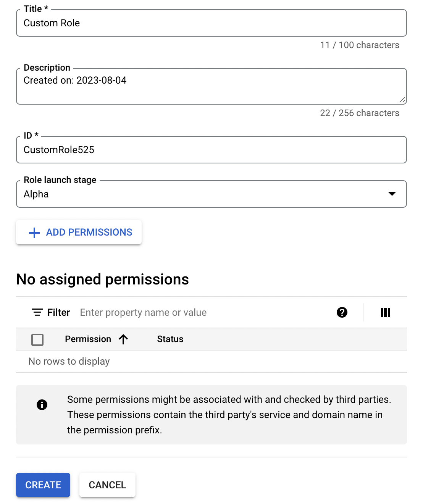Focus the ID field with CustomRole525

point(211,150)
